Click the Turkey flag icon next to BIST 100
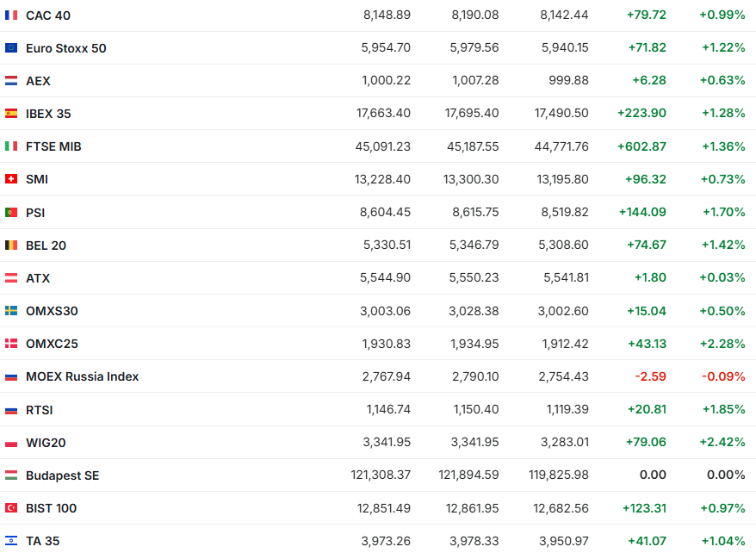 [x=11, y=508]
